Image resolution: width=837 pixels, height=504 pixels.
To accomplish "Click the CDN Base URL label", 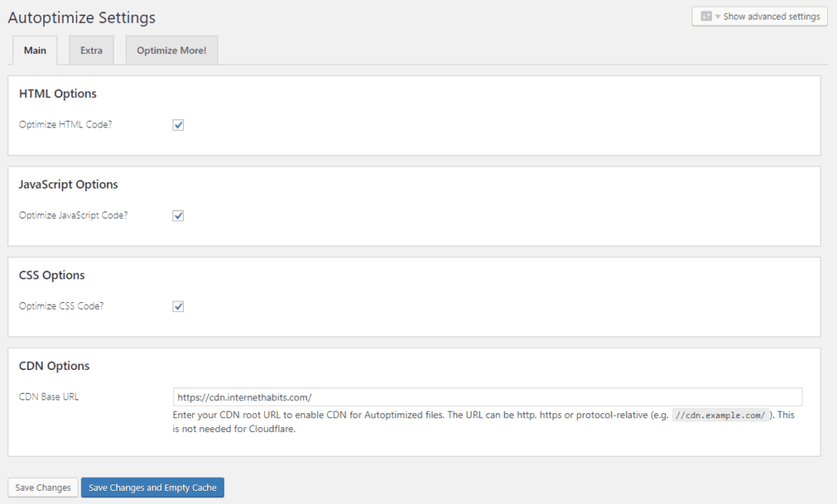I will coord(49,397).
